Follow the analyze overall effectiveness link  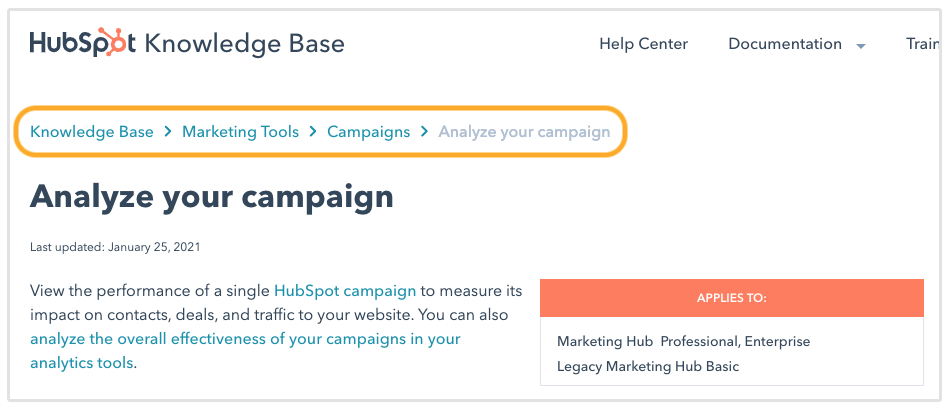tap(245, 339)
